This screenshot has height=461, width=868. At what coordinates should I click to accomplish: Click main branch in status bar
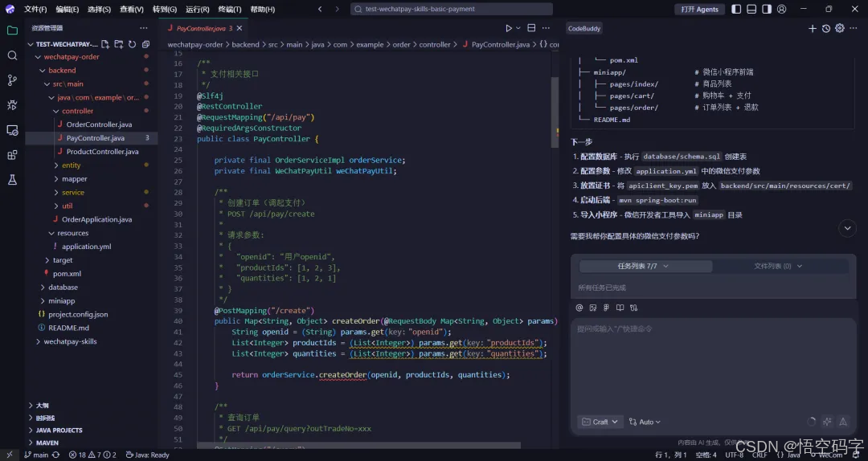point(36,455)
